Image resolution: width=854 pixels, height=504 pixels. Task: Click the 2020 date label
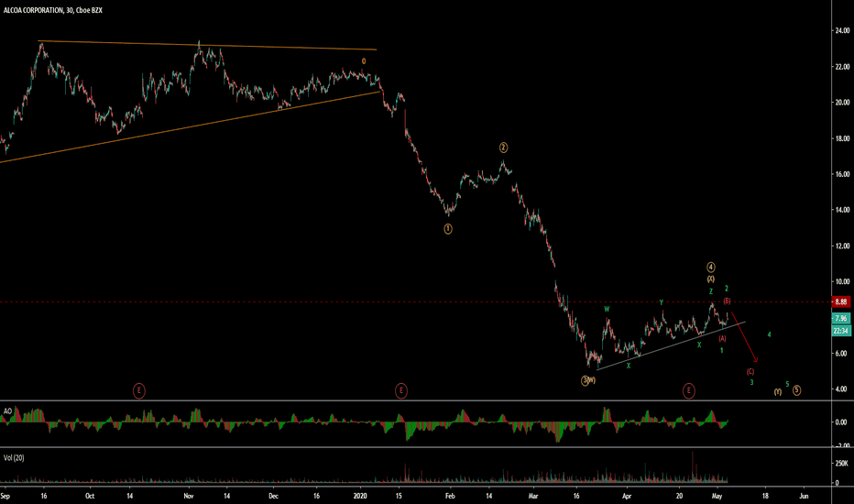[360, 496]
